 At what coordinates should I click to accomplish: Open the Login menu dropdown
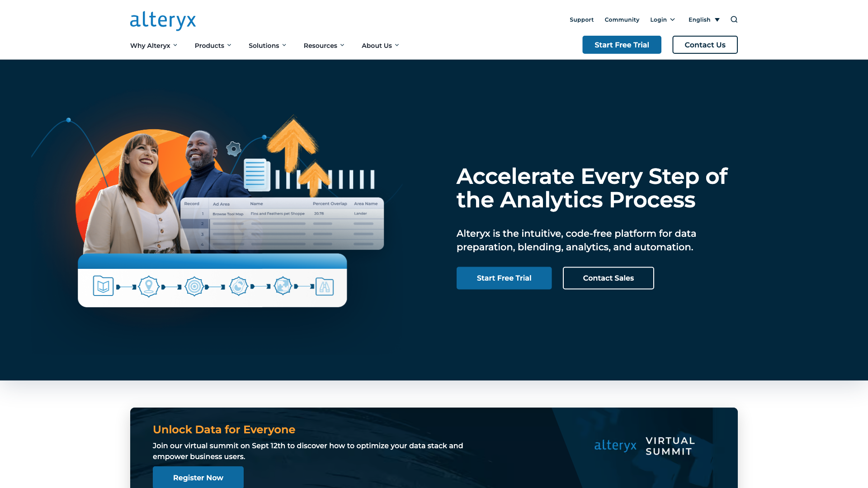point(662,19)
